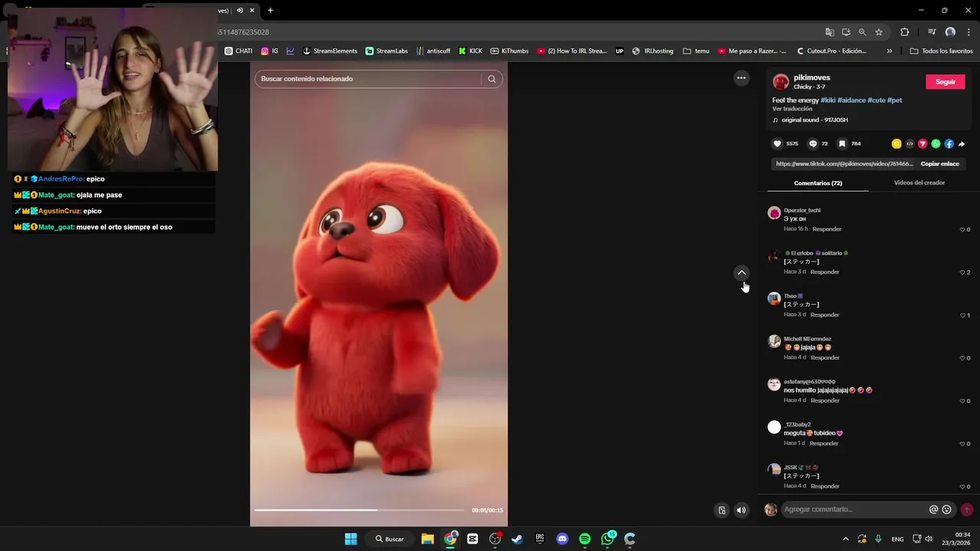Click the Chrome profile avatar
The image size is (980, 551).
click(x=950, y=32)
